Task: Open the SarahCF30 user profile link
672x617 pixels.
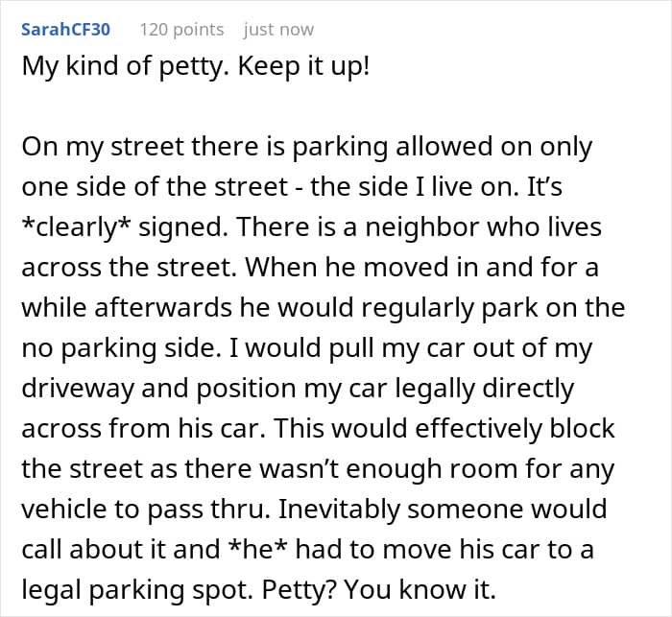Action: 65,30
